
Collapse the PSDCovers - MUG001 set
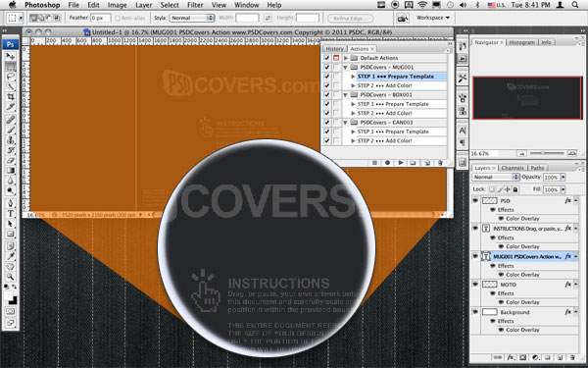point(345,68)
